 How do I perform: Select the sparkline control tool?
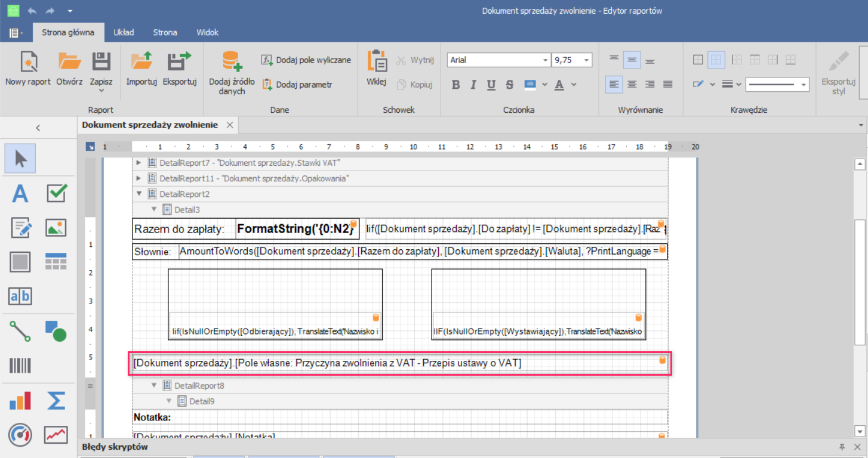(x=56, y=435)
